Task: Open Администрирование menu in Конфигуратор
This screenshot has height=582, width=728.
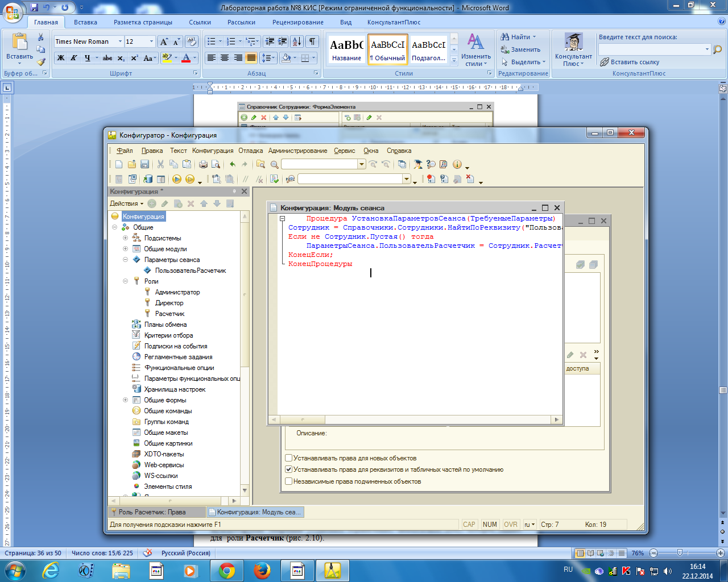Action: pos(297,151)
